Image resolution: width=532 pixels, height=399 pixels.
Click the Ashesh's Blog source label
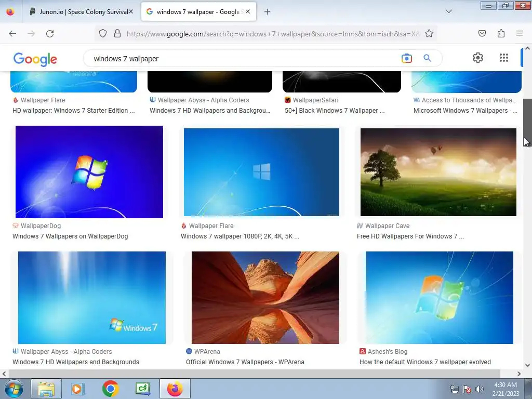click(x=388, y=352)
